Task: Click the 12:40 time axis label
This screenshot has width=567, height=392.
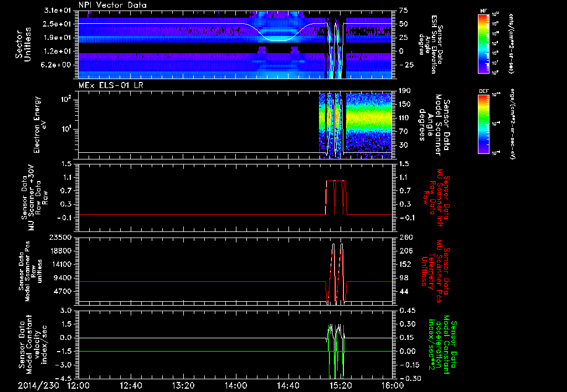Action: (131, 385)
